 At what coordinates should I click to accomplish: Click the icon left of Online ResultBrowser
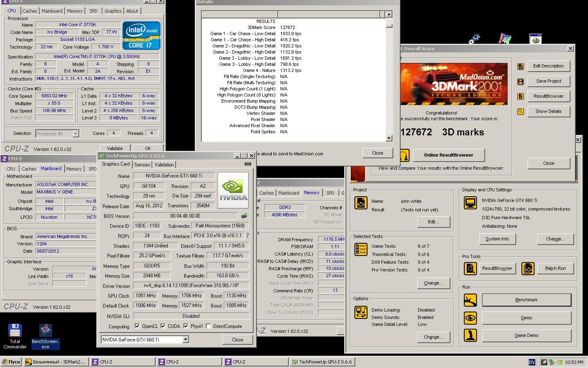click(x=404, y=155)
